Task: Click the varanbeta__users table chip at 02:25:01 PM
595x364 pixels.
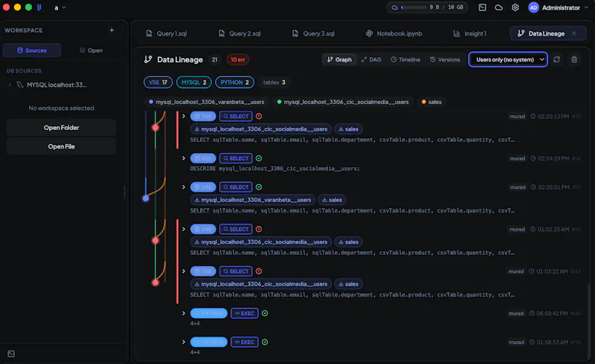Action: (252, 200)
